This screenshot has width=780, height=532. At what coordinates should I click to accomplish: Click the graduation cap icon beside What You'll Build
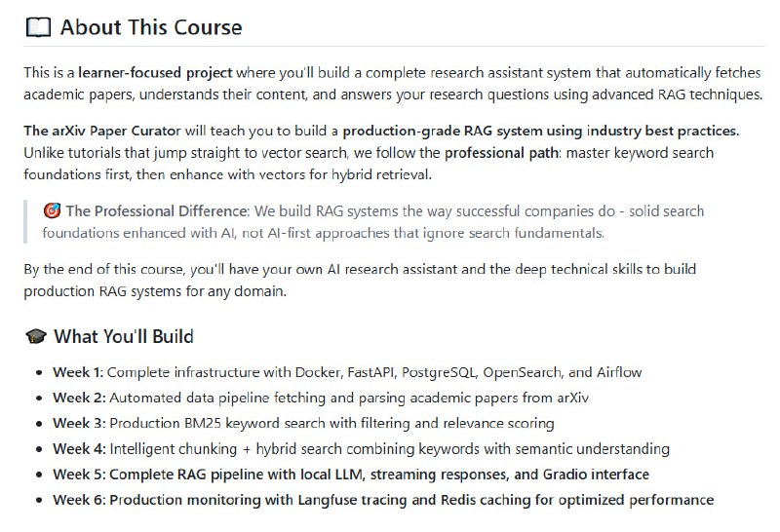coord(35,337)
